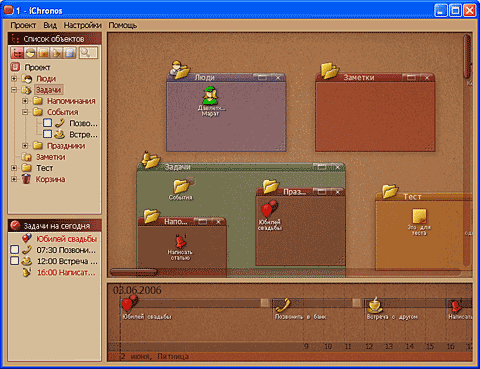The image size is (480, 369).
Task: Open the Вид menu
Action: [50, 25]
